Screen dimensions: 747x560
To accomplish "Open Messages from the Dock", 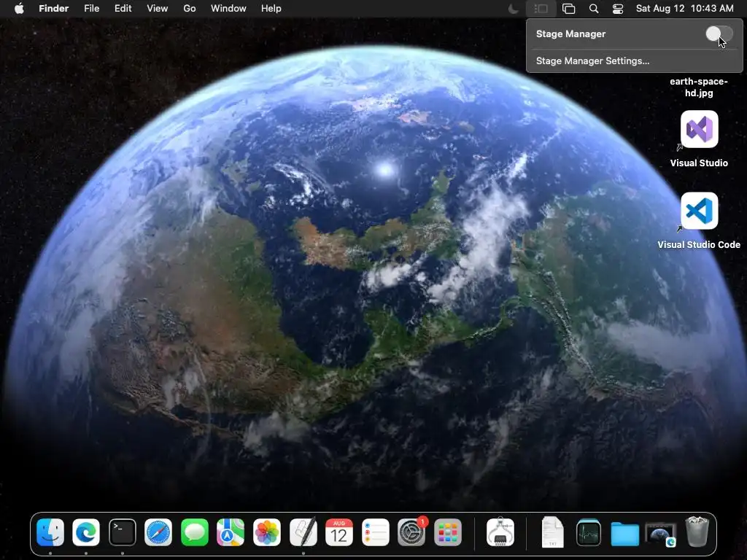I will (194, 532).
